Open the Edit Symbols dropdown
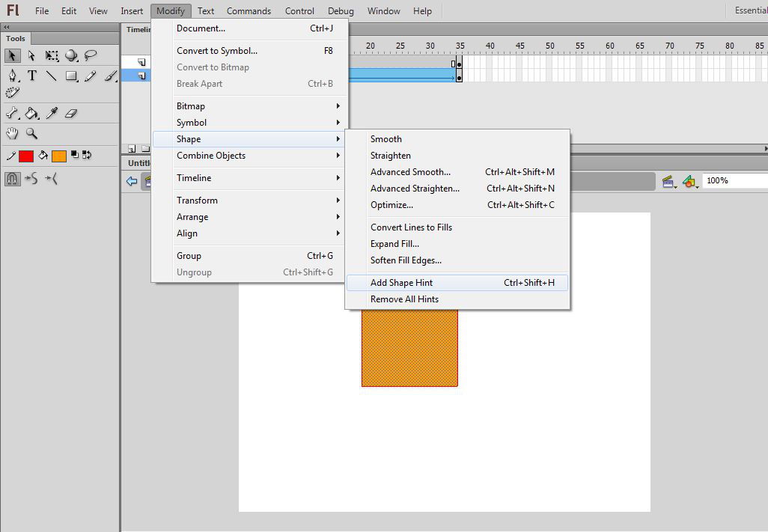This screenshot has width=768, height=532. [x=690, y=182]
